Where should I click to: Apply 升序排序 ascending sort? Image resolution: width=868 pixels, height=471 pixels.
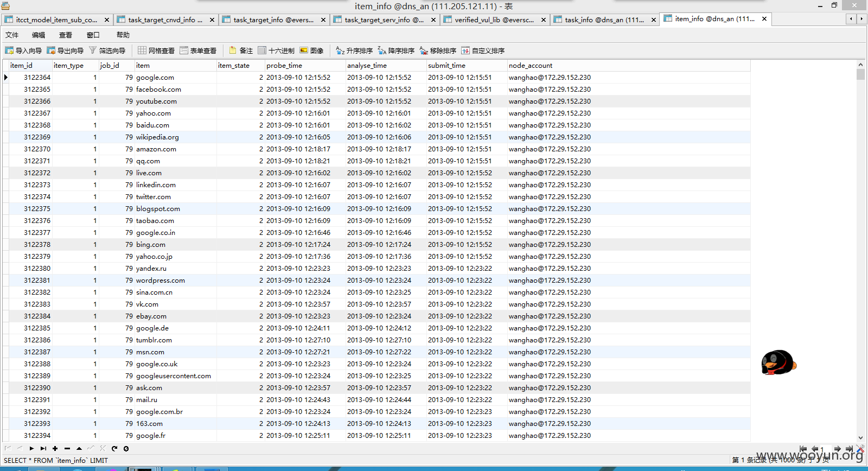point(354,50)
